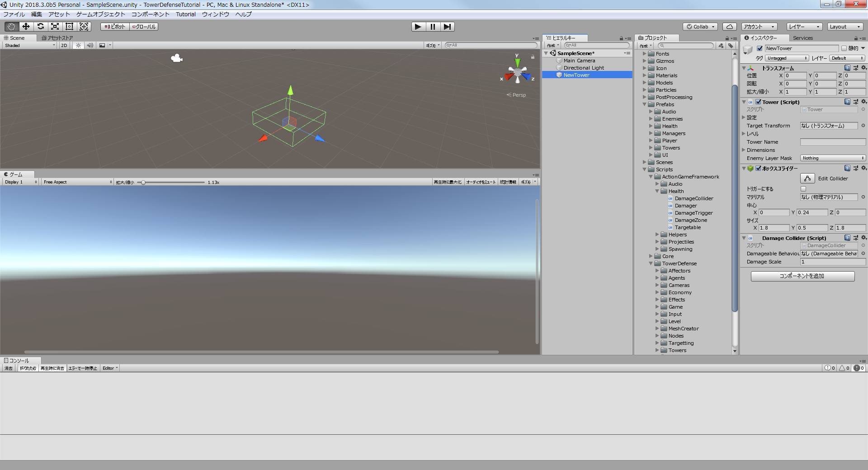The image size is (868, 470).
Task: Pick Target Transform object circle
Action: 863,126
